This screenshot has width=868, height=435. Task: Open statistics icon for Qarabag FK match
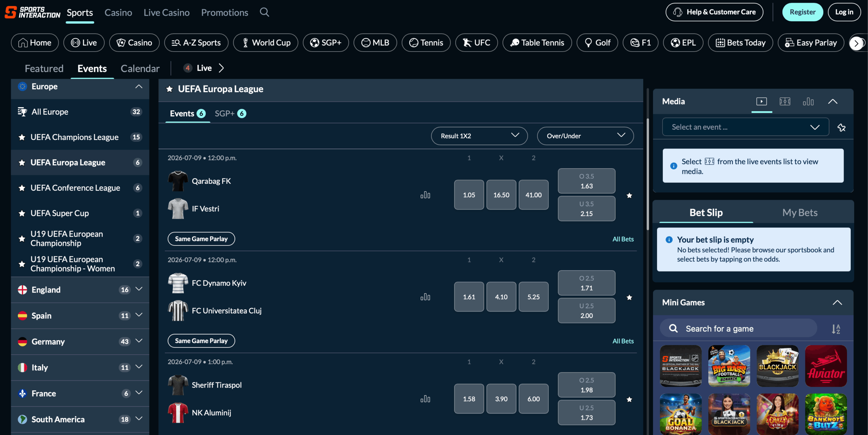pyautogui.click(x=425, y=195)
